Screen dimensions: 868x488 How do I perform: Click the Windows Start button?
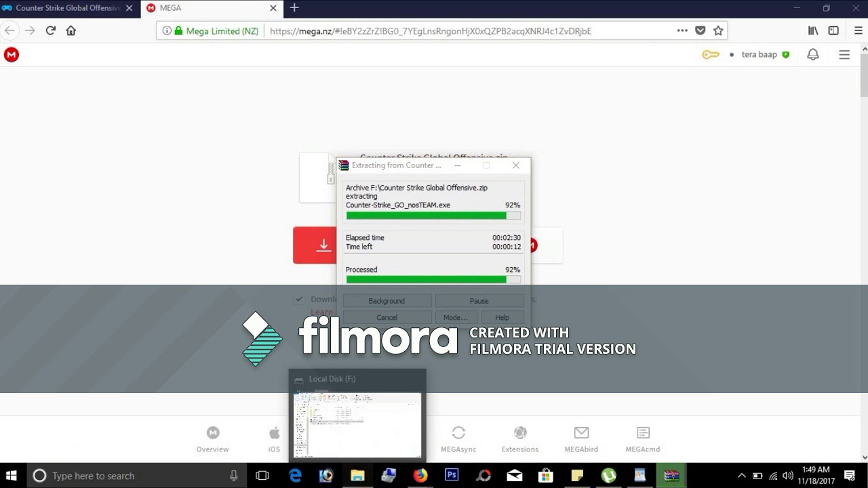pos(12,476)
